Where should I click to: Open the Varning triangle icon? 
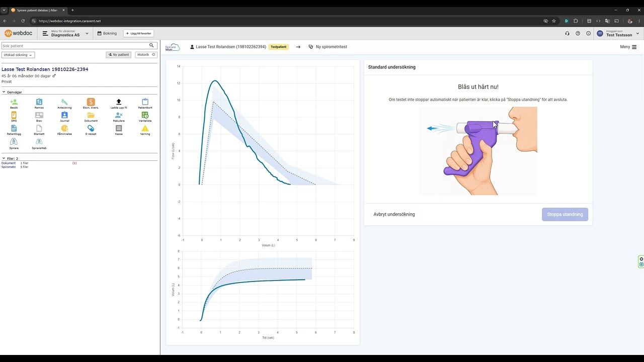[145, 128]
